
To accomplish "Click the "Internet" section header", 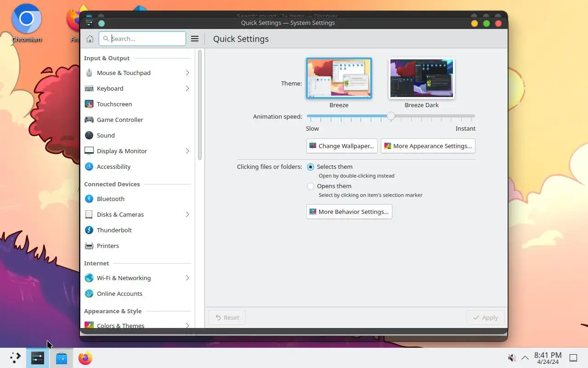I will [96, 263].
